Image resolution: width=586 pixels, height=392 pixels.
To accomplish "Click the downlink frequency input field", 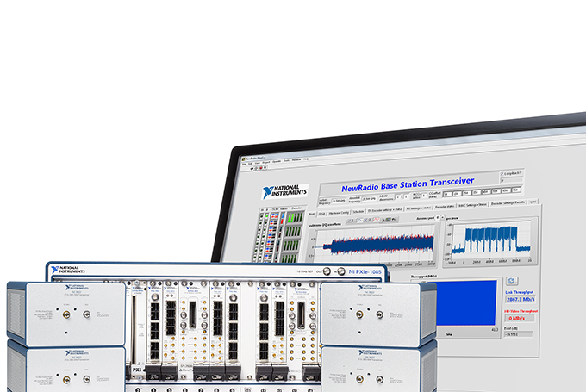I will click(369, 199).
